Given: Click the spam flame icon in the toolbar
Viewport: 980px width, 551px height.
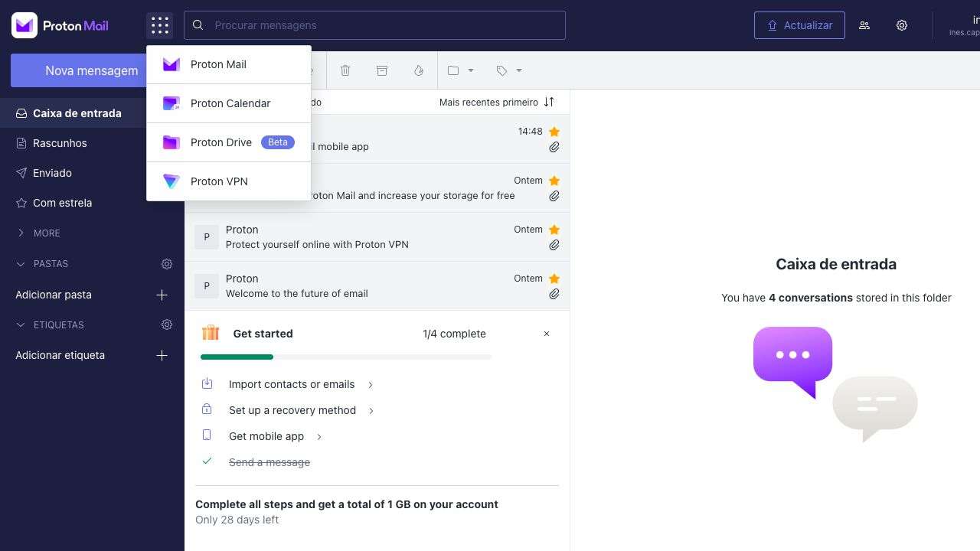Looking at the screenshot, I should 419,70.
